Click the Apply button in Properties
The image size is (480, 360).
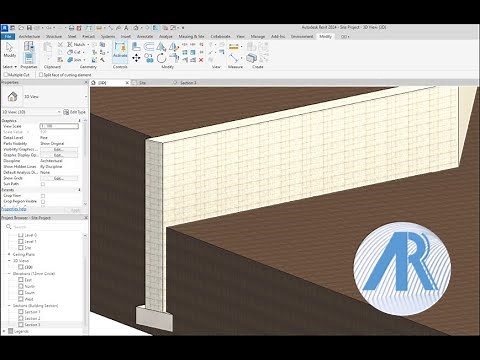point(75,210)
